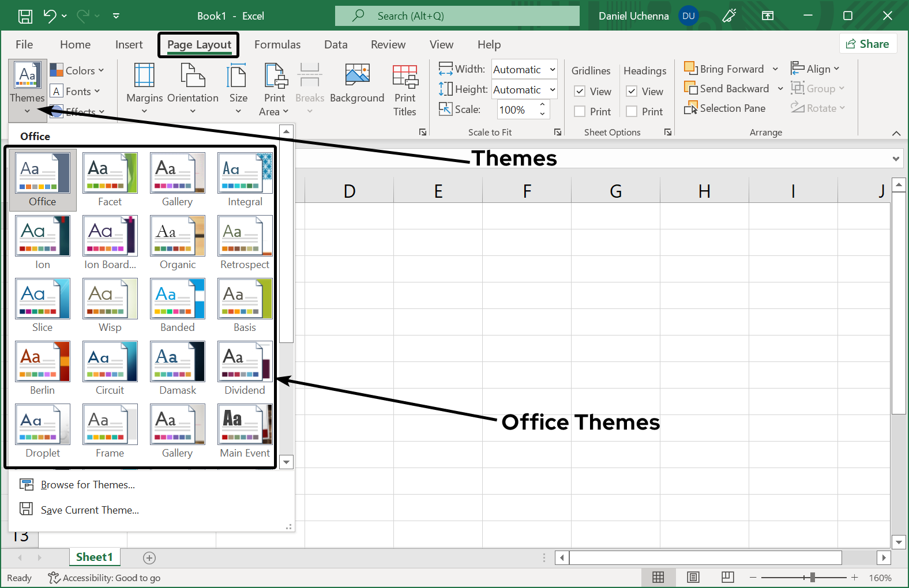Screen dimensions: 909x588
Task: Undo the last action
Action: (50, 16)
